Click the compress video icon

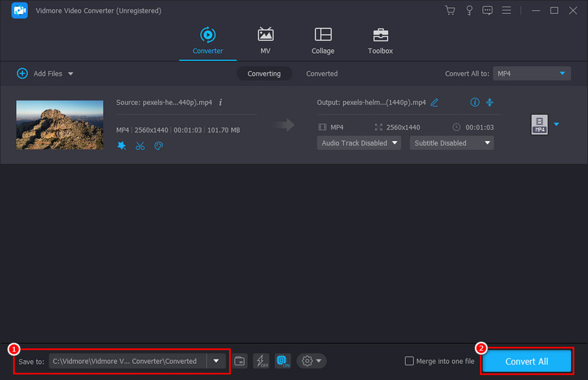pos(490,102)
